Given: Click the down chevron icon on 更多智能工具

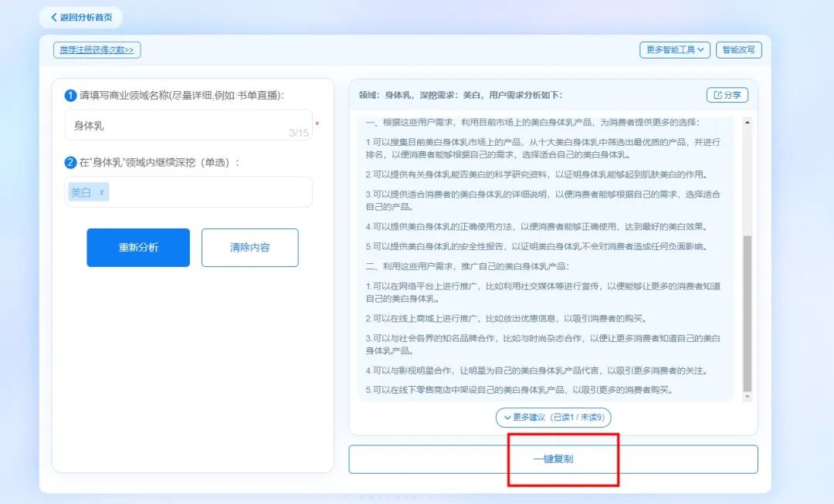Looking at the screenshot, I should click(701, 49).
